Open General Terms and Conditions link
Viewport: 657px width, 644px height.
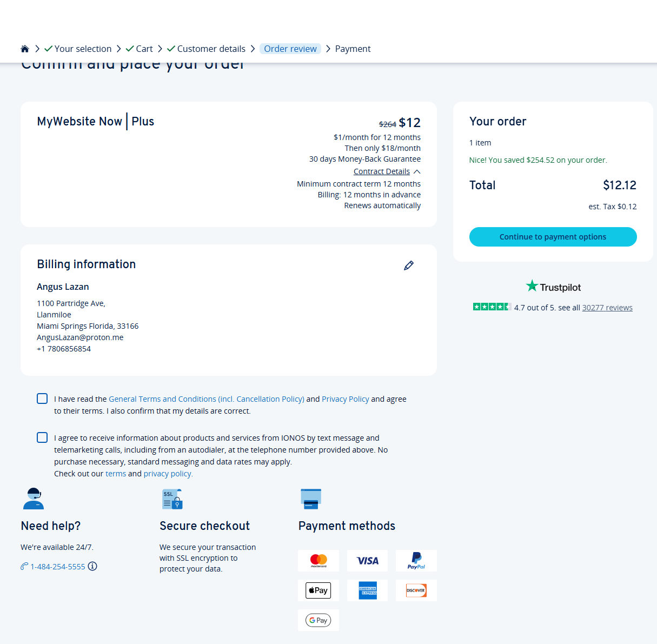207,399
